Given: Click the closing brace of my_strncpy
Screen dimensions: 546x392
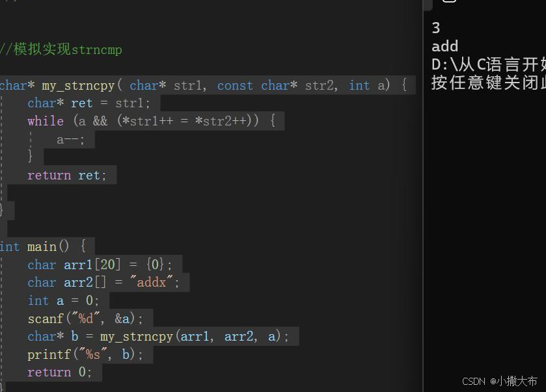Looking at the screenshot, I should (3, 209).
